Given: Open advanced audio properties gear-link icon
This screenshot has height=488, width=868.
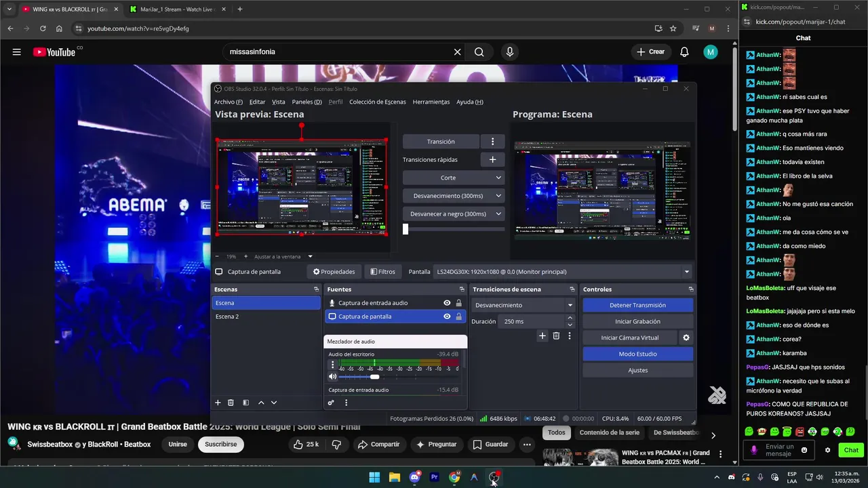Looking at the screenshot, I should pos(331,403).
